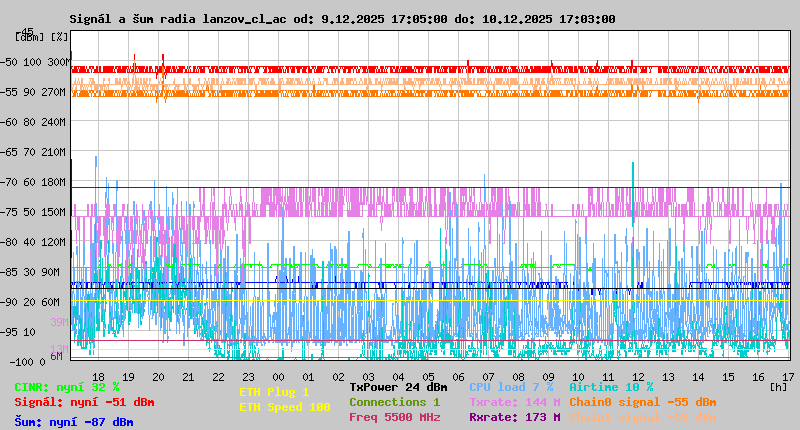Image resolution: width=800 pixels, height=430 pixels.
Task: Click the green Connections legend label
Action: pyautogui.click(x=394, y=402)
